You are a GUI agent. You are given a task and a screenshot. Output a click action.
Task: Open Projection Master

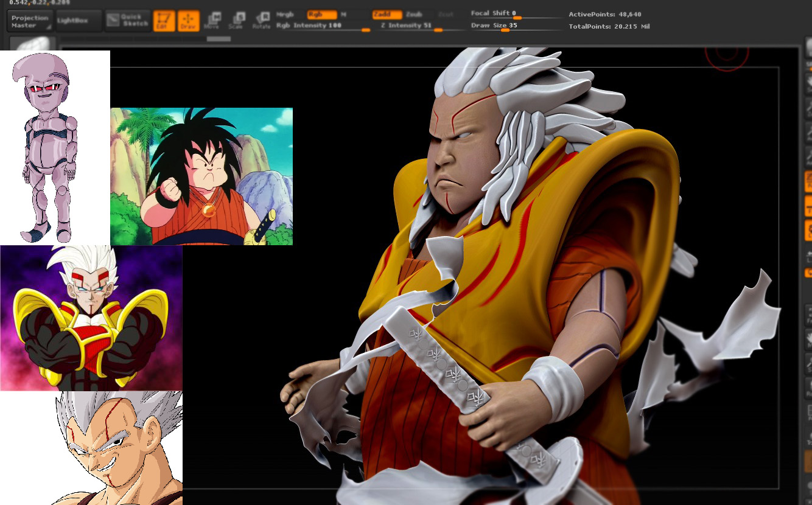pos(30,21)
